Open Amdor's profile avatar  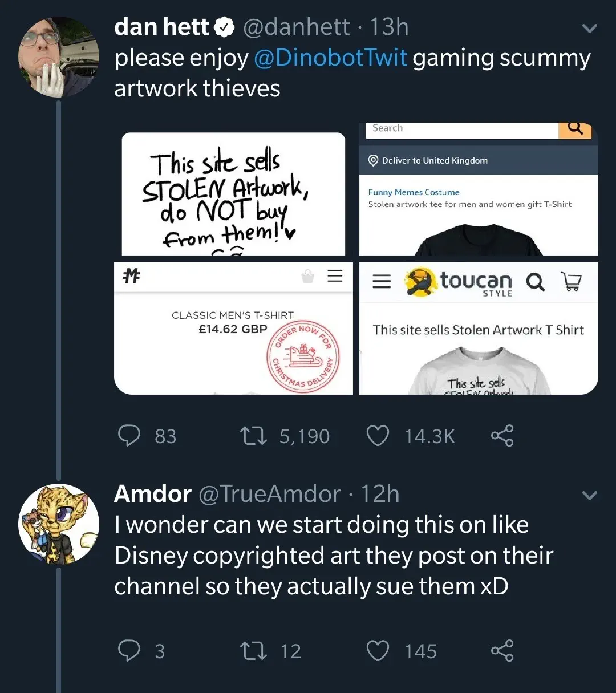[x=59, y=524]
